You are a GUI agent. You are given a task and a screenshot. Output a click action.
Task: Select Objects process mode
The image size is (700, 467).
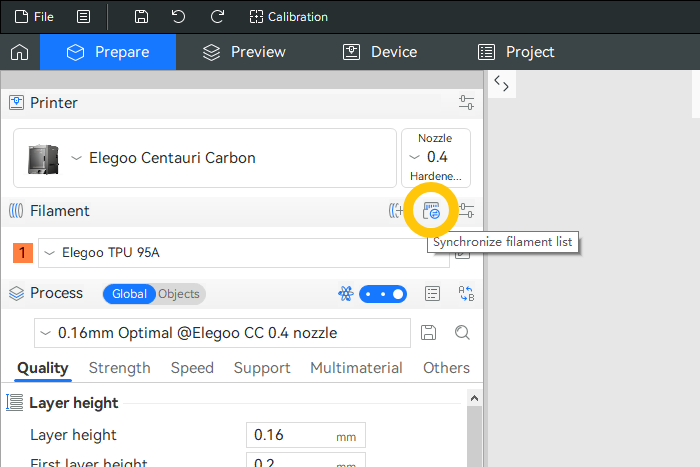point(179,294)
